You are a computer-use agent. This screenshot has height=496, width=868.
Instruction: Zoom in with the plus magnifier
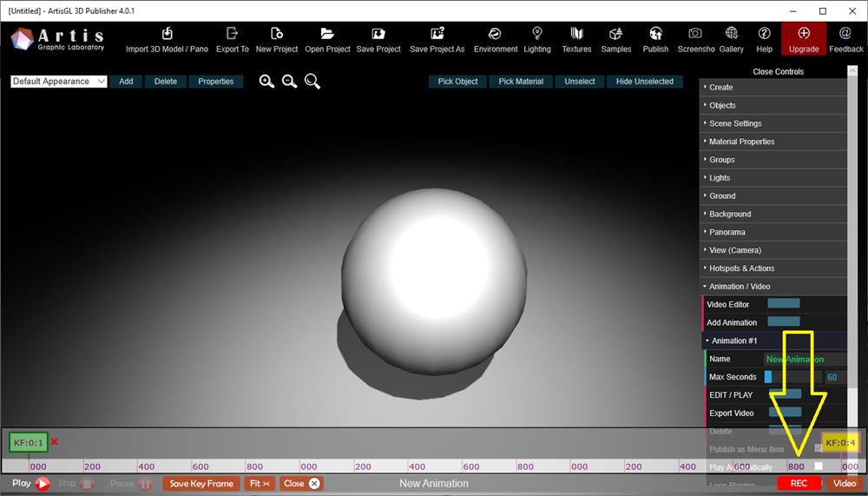click(266, 82)
